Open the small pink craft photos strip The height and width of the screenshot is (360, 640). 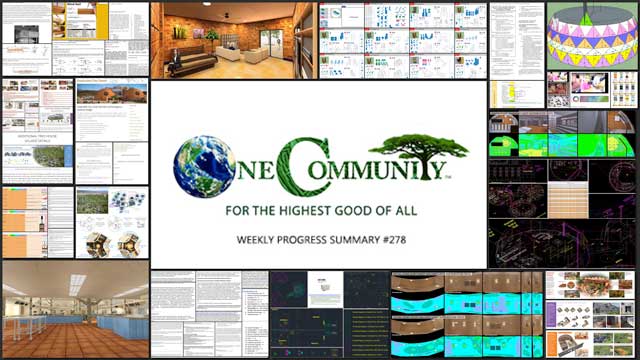point(592,90)
